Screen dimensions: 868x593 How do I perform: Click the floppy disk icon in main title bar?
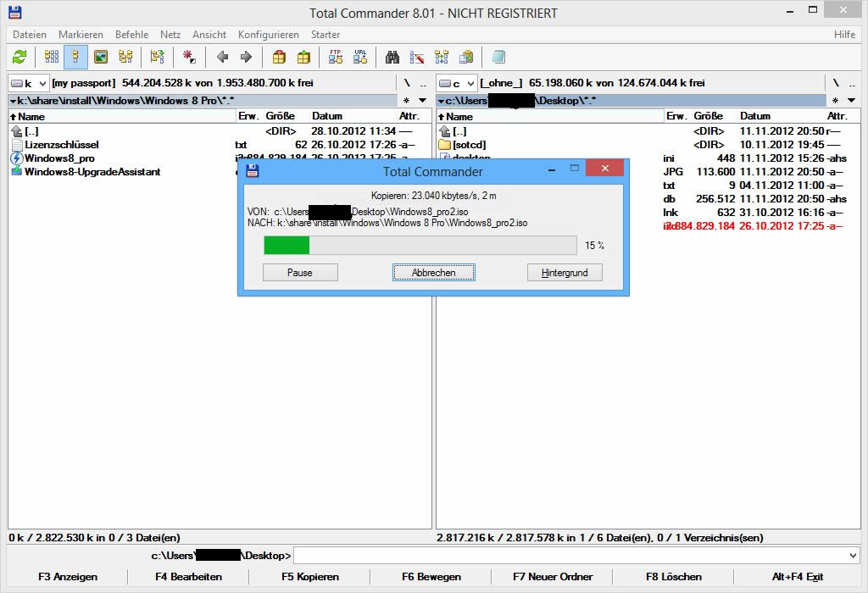[x=15, y=12]
